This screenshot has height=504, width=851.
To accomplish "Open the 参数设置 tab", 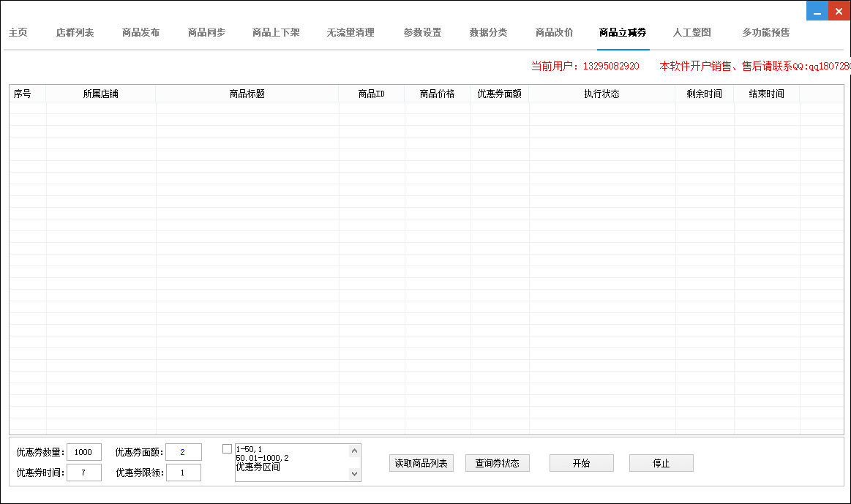I will pos(422,33).
